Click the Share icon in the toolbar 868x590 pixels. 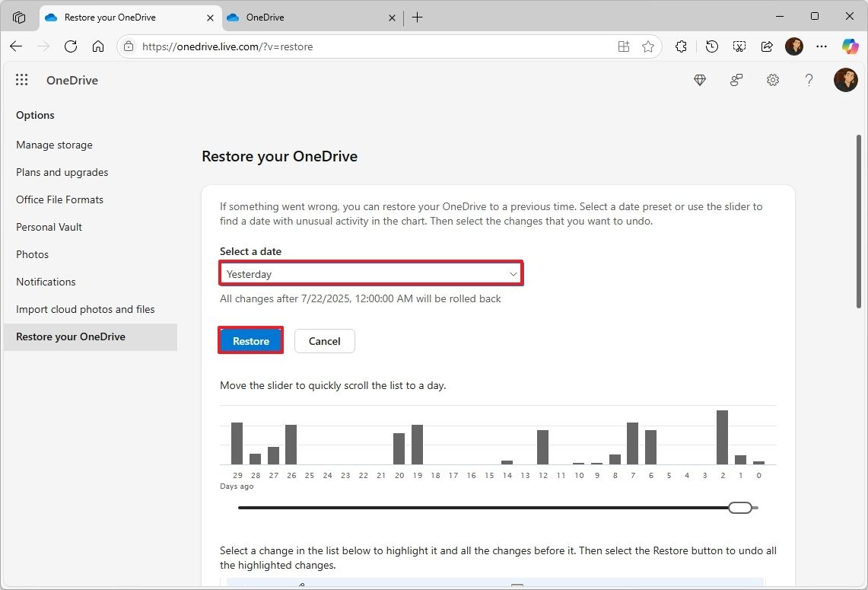click(767, 46)
